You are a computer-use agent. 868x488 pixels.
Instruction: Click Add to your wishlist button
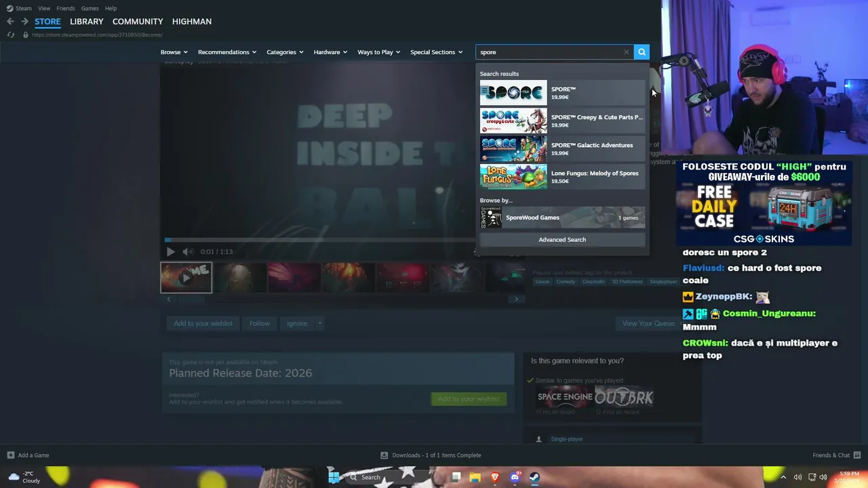tap(203, 323)
